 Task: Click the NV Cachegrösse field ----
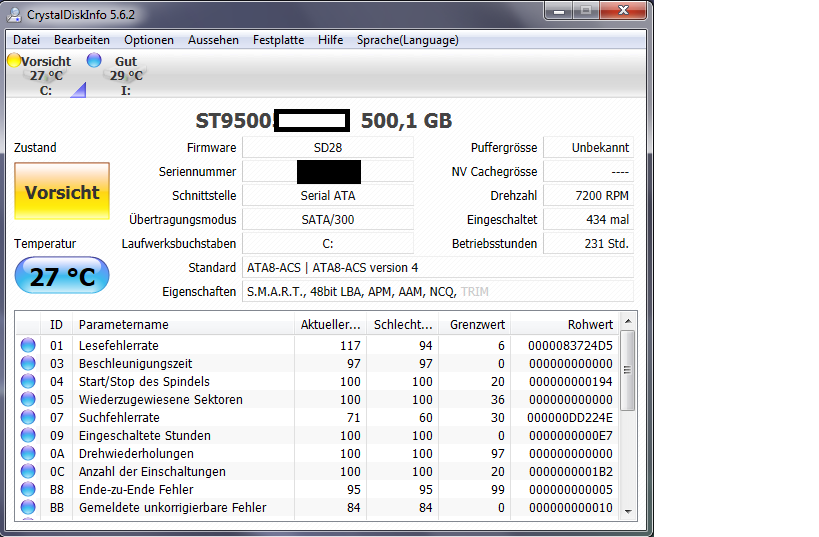pos(589,171)
